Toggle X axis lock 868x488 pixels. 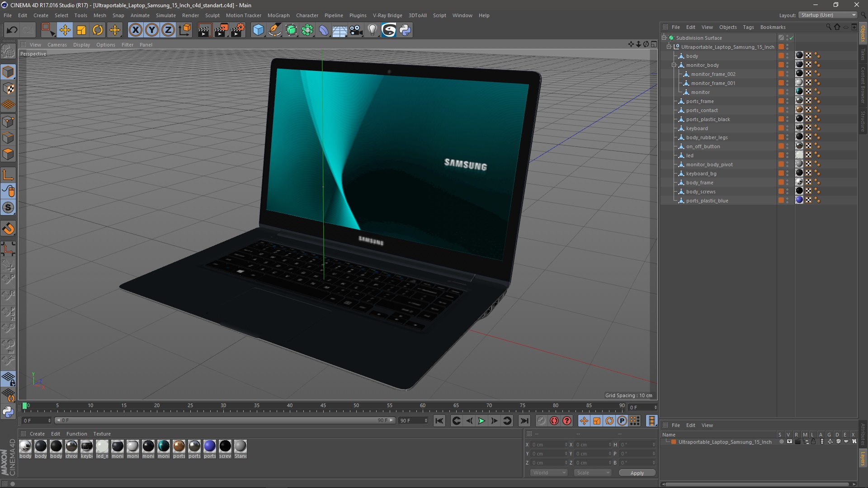pos(135,30)
